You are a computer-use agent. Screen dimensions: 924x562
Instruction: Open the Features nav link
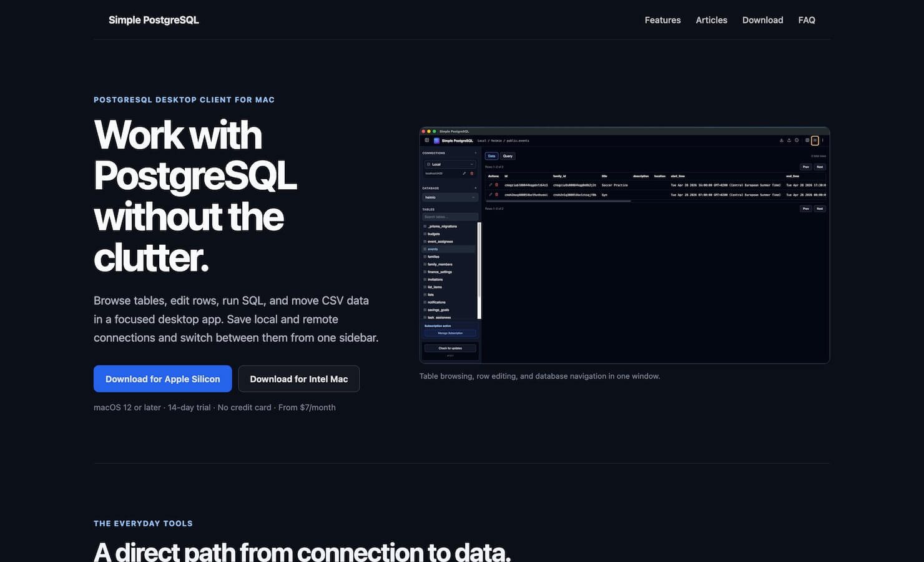[x=662, y=20]
